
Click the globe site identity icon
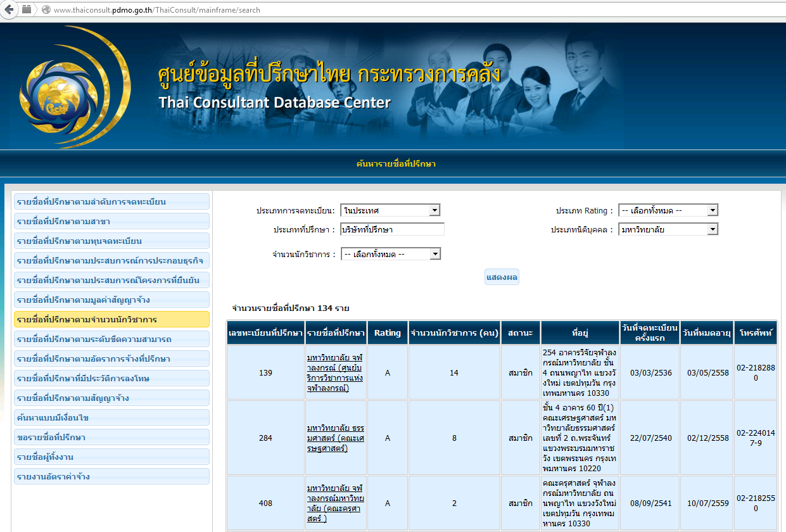pyautogui.click(x=46, y=10)
